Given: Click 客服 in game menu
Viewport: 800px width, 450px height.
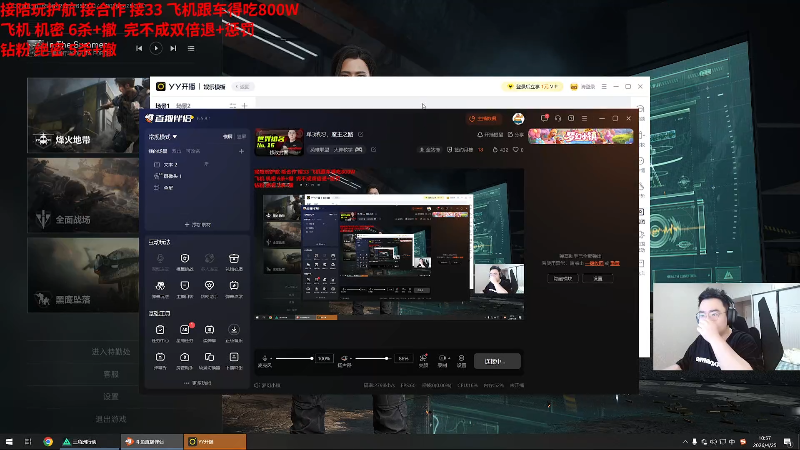Looking at the screenshot, I should tap(111, 374).
